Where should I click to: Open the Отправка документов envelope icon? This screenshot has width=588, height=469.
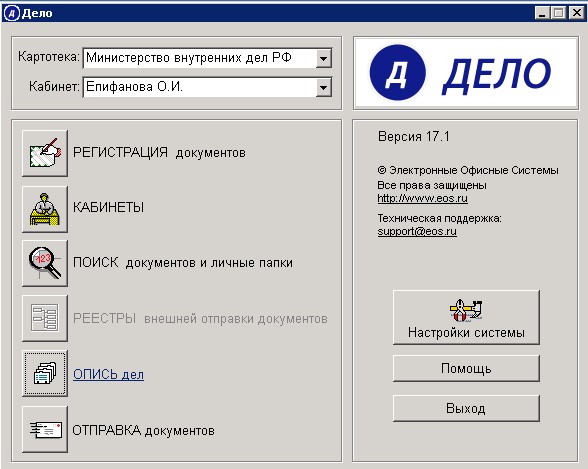[x=45, y=429]
